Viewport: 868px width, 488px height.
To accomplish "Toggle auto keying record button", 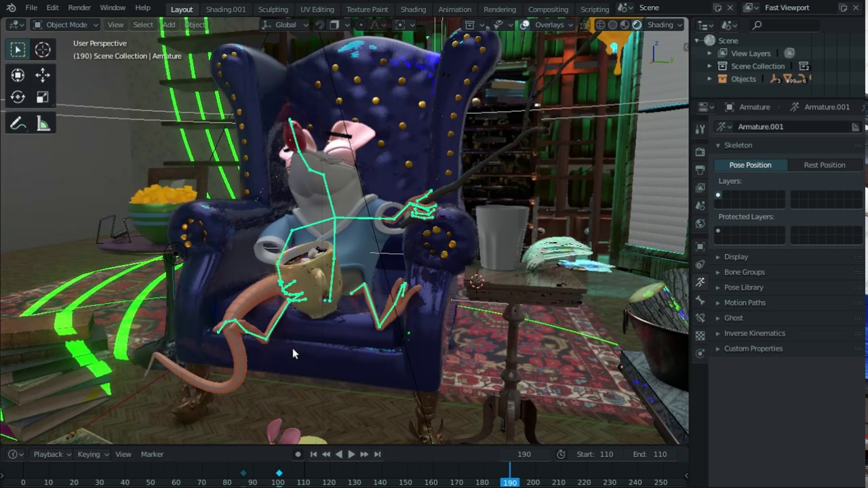I will pos(298,454).
